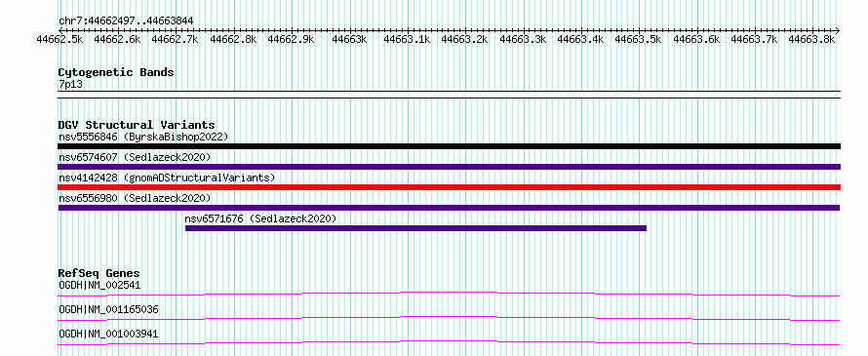Open gene OGDH|NM_001165036 label

pyautogui.click(x=108, y=309)
